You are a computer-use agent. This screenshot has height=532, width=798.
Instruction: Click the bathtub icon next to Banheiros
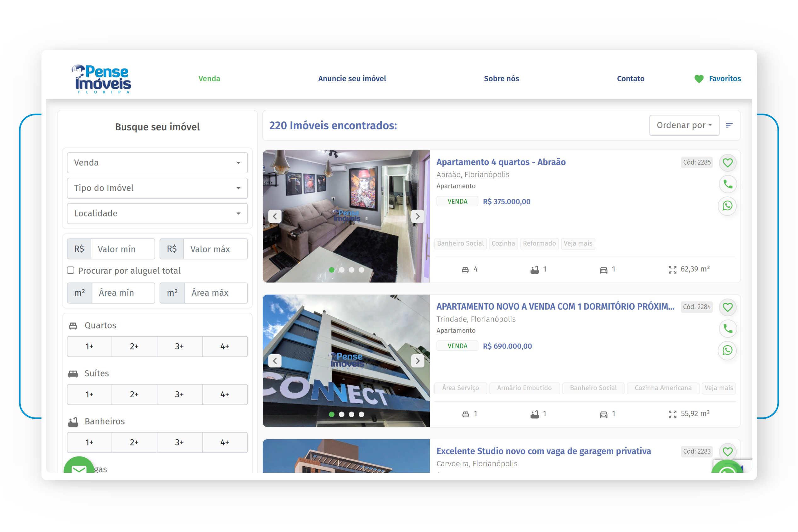click(x=73, y=422)
